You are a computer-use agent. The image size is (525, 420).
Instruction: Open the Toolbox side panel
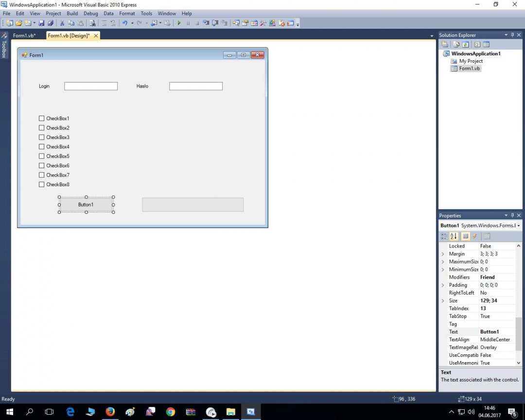[4, 46]
